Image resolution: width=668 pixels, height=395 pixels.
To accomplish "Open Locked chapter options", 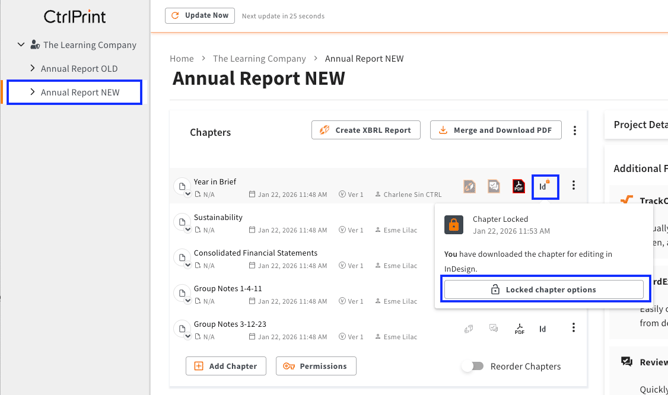I will [x=544, y=289].
